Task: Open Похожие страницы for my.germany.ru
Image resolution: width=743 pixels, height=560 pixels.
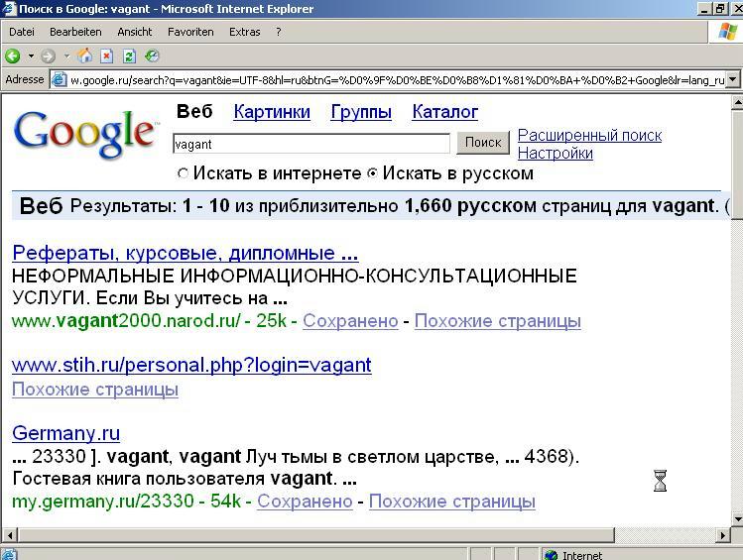Action: click(x=452, y=502)
